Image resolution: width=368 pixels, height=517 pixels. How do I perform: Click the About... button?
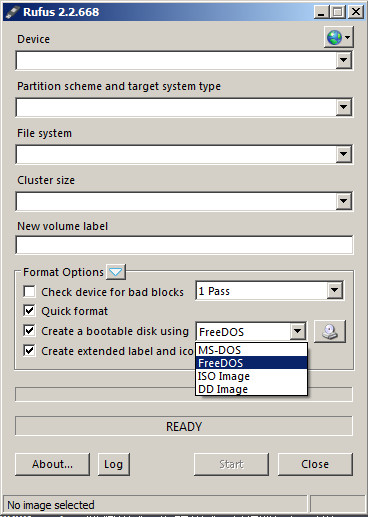pos(52,464)
